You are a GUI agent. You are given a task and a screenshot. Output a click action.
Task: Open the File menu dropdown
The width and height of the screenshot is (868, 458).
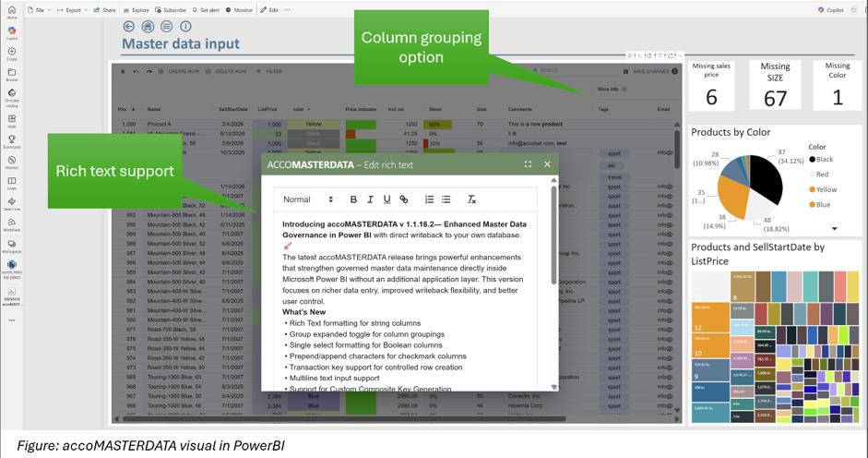coord(39,10)
